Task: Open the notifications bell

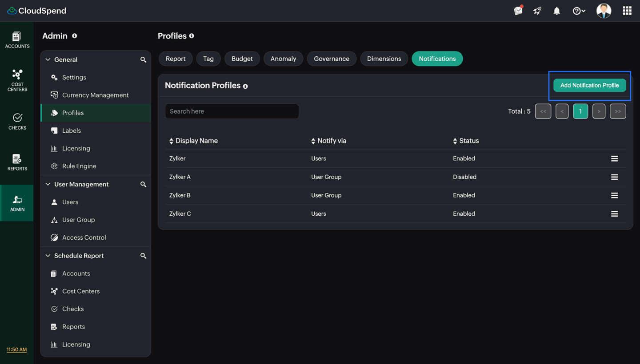Action: pos(556,11)
